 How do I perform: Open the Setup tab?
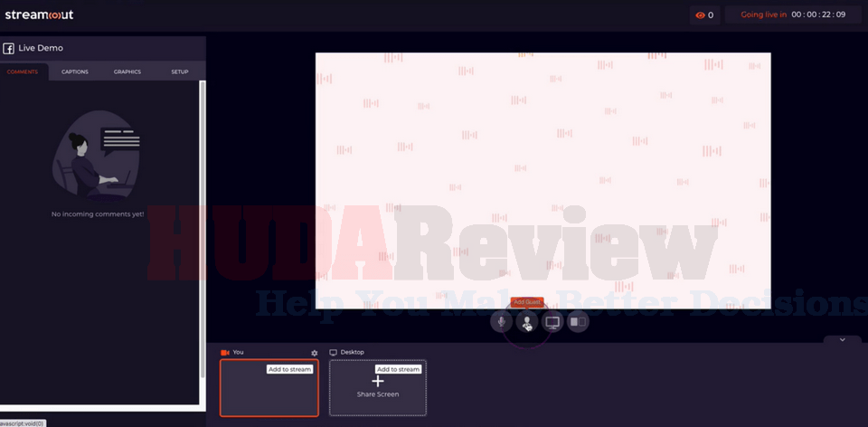tap(180, 72)
